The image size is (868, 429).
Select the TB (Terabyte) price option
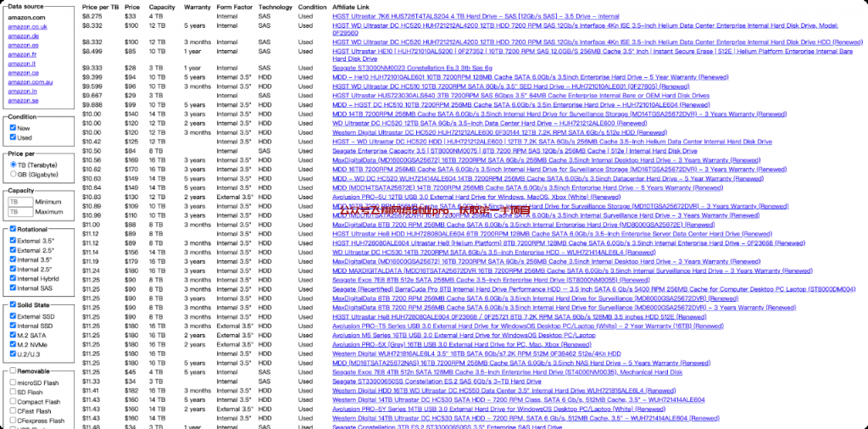13,164
